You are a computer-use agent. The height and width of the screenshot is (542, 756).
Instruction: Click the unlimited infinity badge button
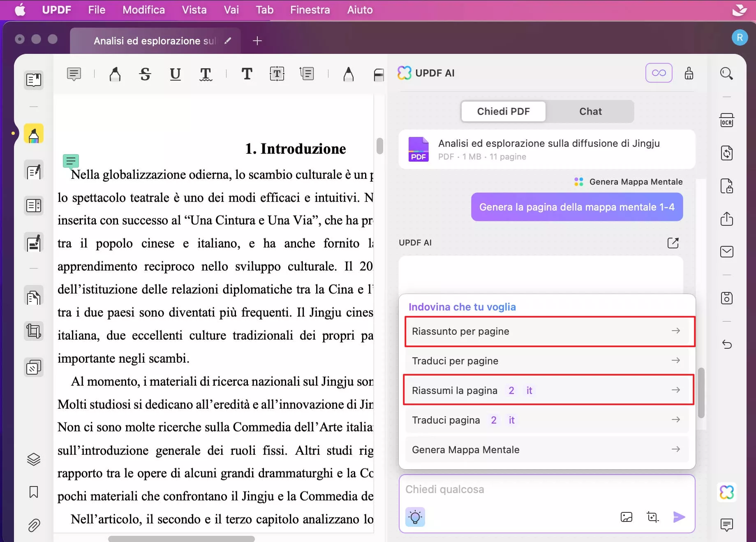point(659,73)
